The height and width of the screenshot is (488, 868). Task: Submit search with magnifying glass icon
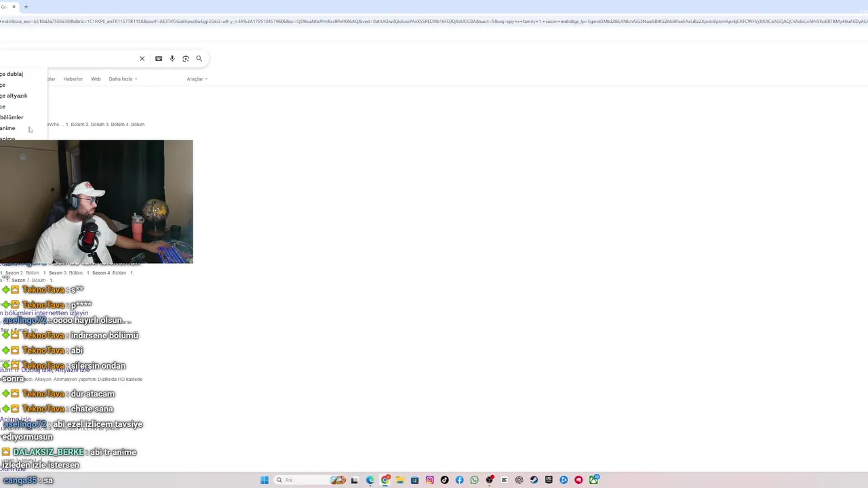click(x=199, y=58)
